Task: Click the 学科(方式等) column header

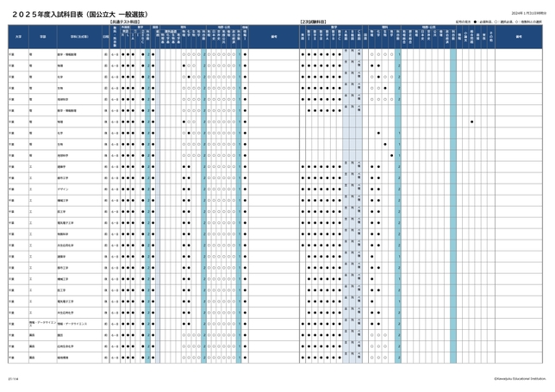Action: coord(78,38)
